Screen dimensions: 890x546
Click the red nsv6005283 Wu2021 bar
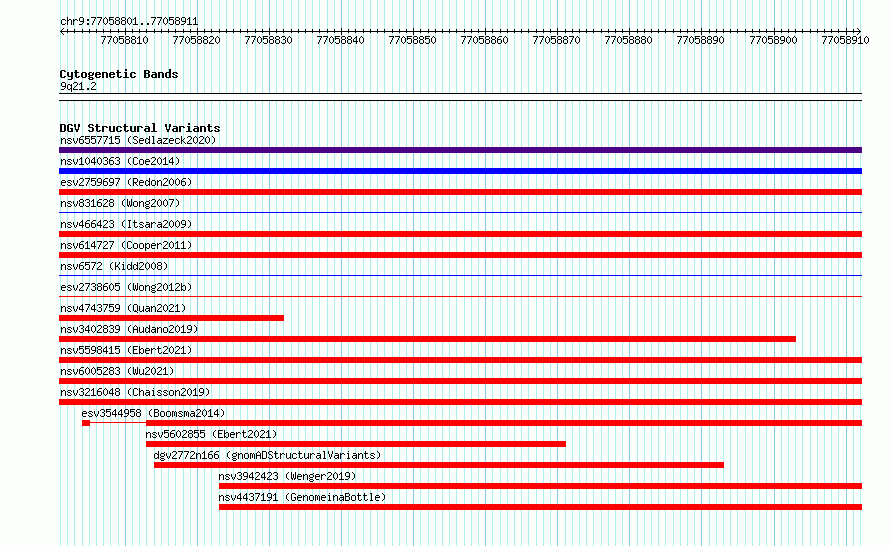460,381
